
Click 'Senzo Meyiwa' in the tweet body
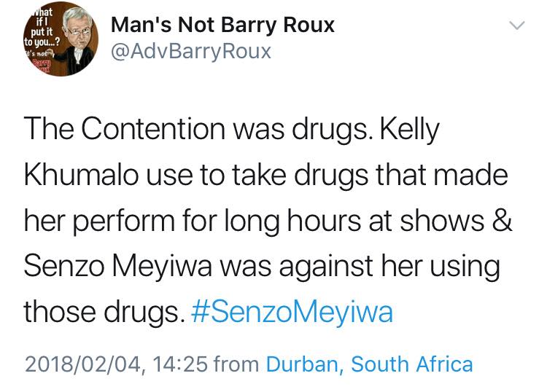click(118, 266)
